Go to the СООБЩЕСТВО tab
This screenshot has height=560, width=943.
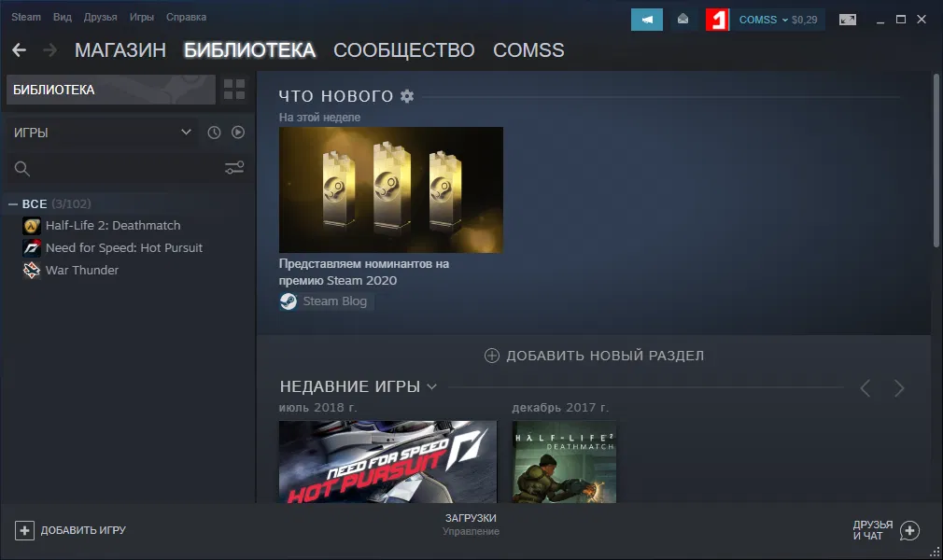pyautogui.click(x=404, y=49)
